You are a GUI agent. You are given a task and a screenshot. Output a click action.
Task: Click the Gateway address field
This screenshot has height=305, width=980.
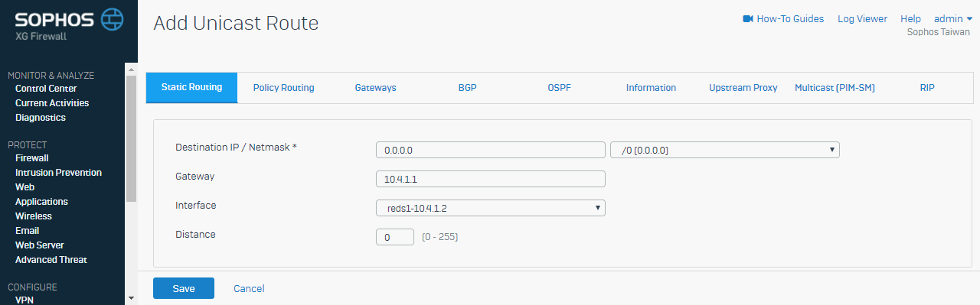491,179
